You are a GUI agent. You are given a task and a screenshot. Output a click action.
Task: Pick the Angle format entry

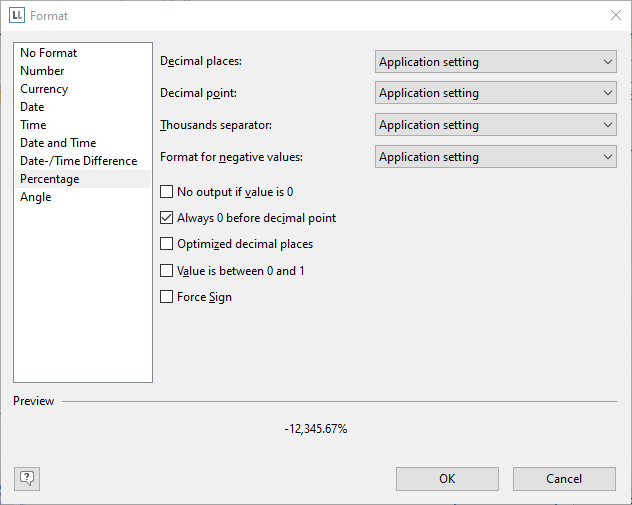[36, 197]
